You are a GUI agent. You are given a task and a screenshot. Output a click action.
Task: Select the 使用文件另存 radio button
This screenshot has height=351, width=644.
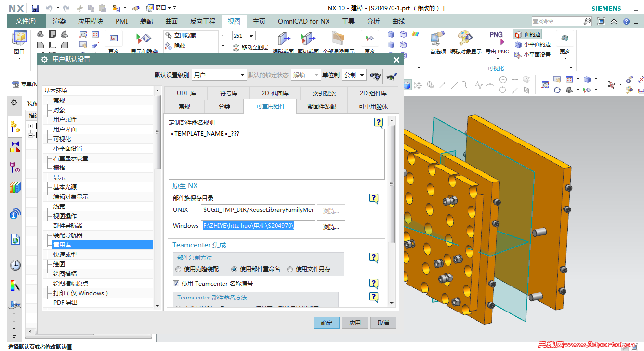point(290,269)
